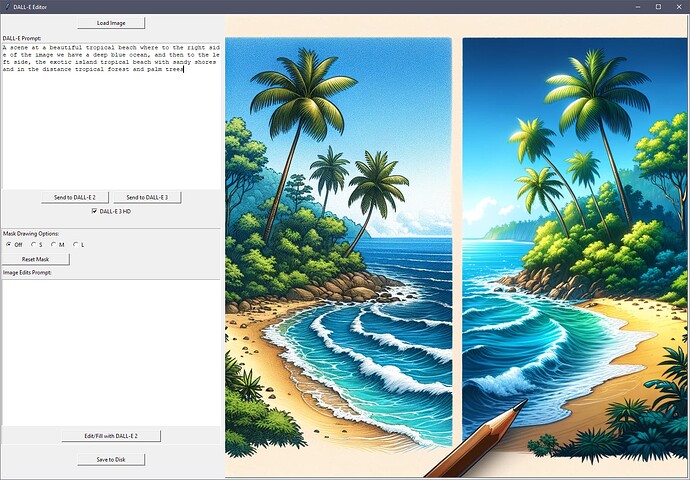Click Edit/Fill with DALL-E 2 button
This screenshot has width=690, height=480.
coord(111,436)
